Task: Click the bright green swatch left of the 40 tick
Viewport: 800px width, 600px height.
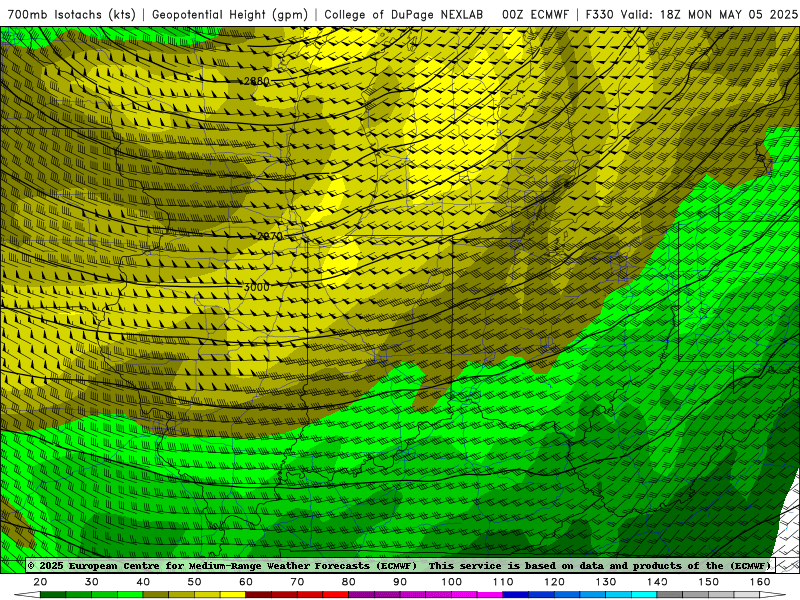Action: [x=130, y=595]
